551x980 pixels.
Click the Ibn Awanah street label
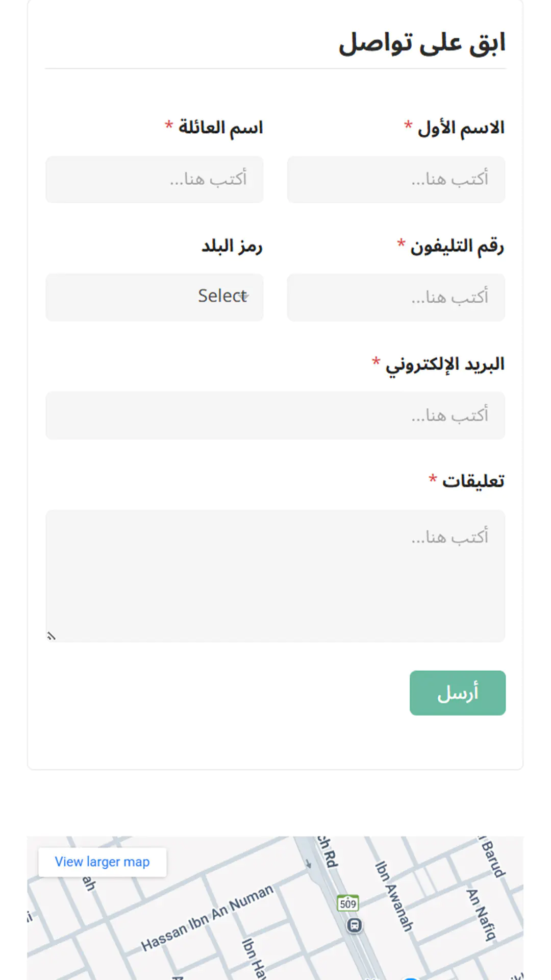[394, 896]
